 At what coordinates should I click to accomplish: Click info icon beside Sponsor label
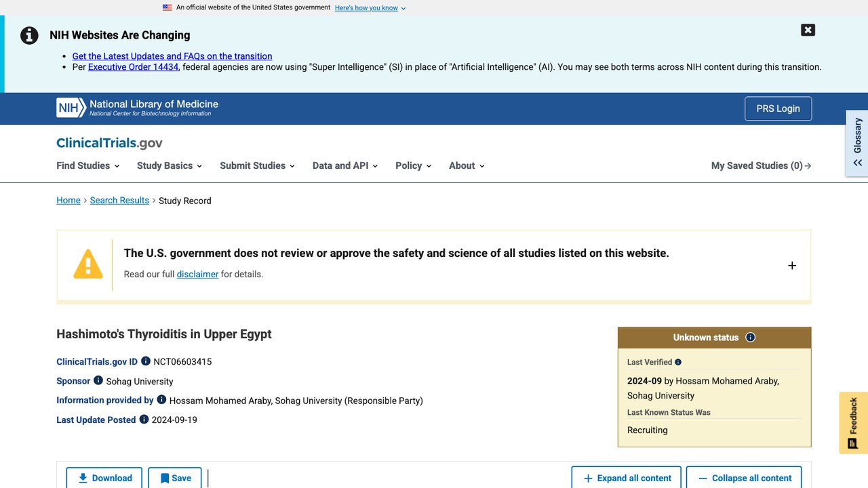pyautogui.click(x=98, y=380)
